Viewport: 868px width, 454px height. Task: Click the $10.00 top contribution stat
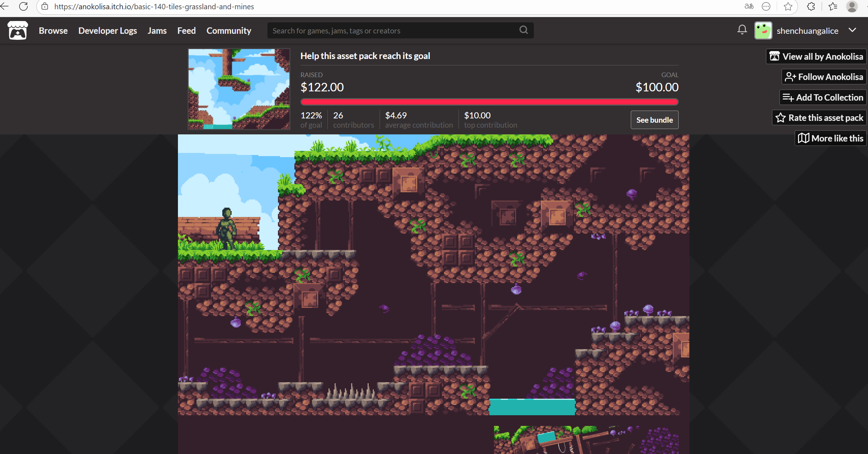tap(490, 120)
